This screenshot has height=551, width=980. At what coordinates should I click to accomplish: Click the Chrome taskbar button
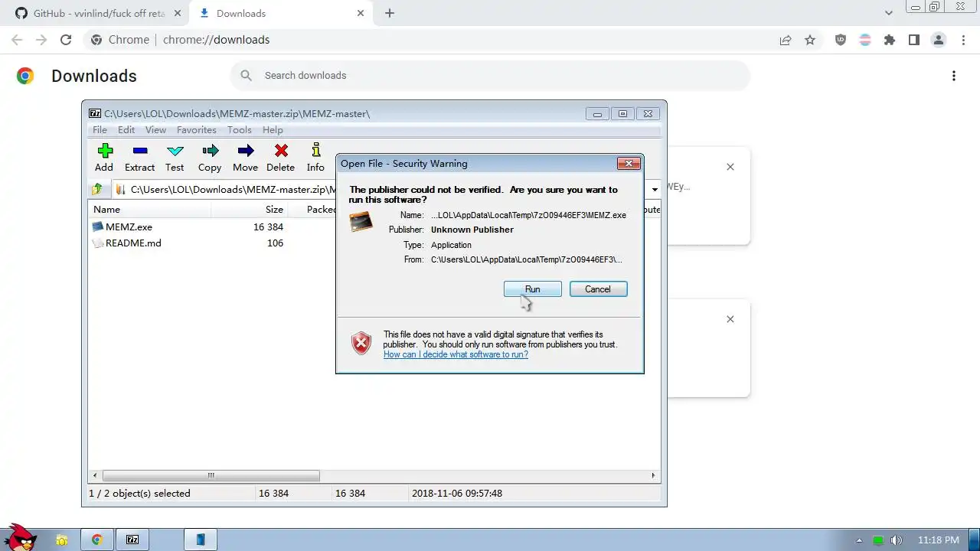tap(97, 540)
